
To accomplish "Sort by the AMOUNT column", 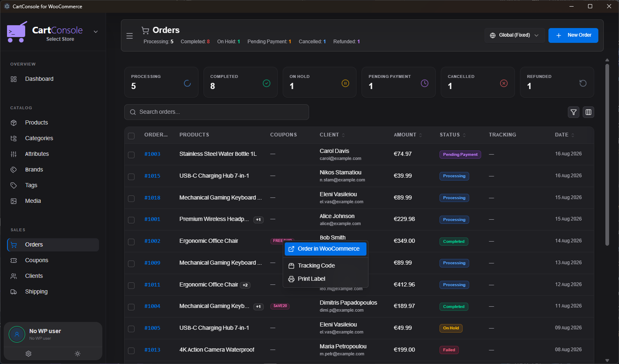I will [x=408, y=135].
